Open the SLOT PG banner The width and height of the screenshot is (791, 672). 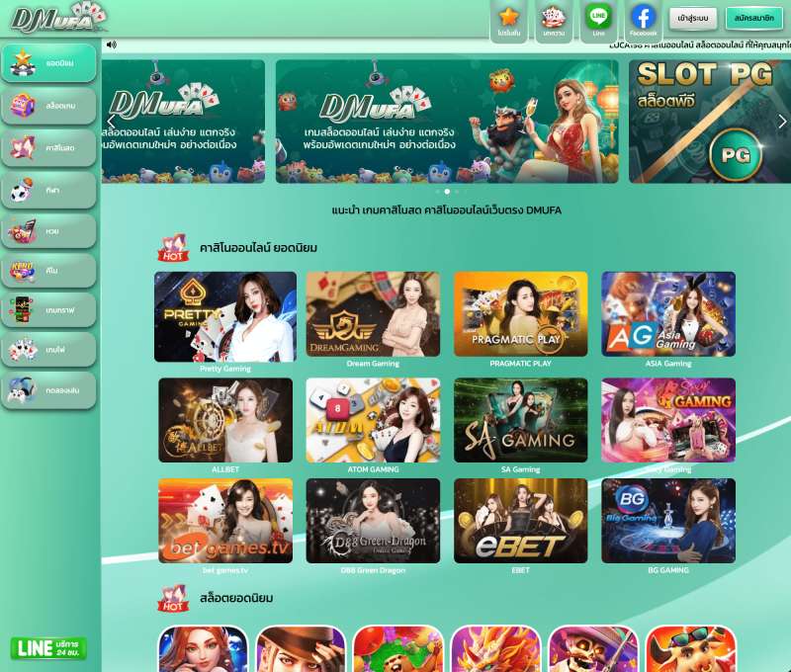coord(710,122)
